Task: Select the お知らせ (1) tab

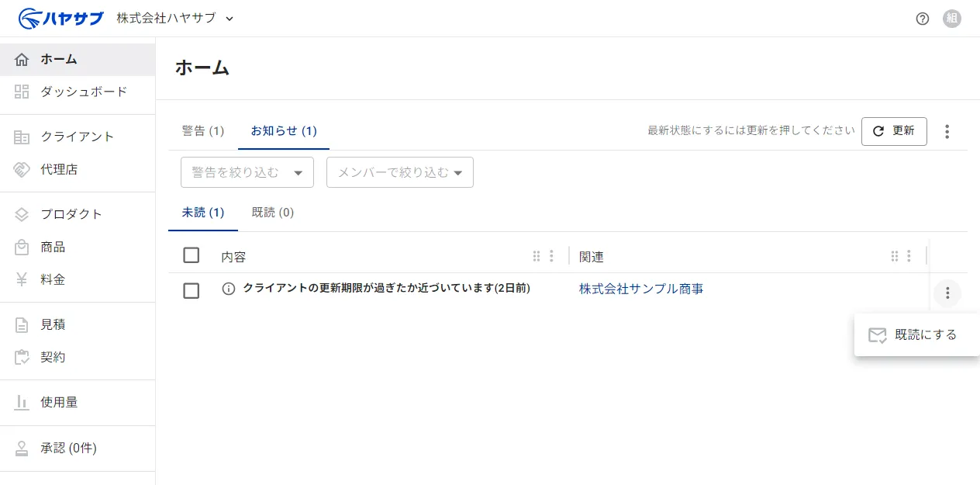Action: pos(284,130)
